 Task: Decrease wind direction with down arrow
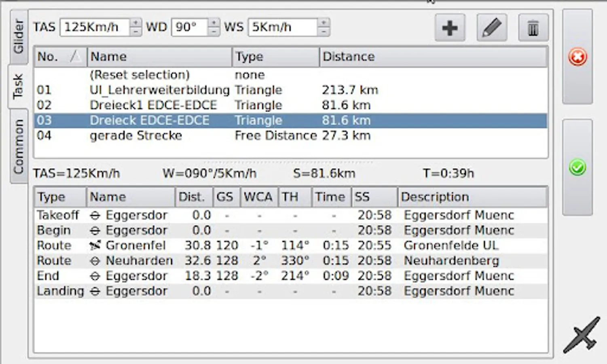(214, 32)
